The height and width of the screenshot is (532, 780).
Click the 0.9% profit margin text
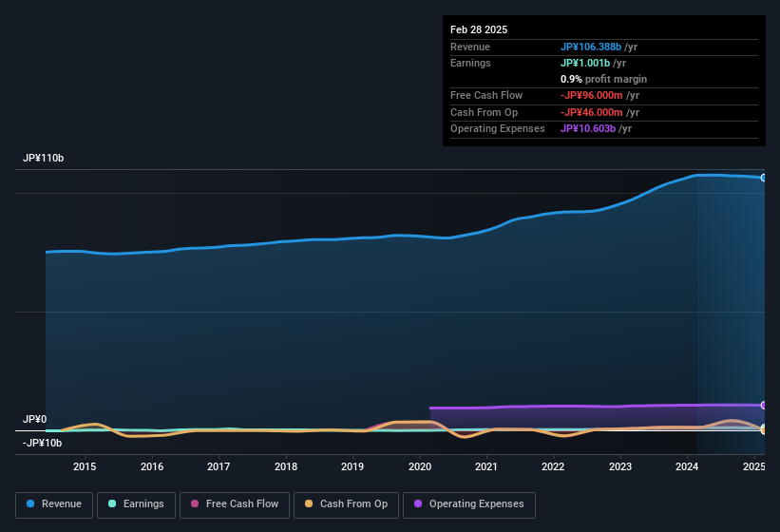tap(603, 79)
